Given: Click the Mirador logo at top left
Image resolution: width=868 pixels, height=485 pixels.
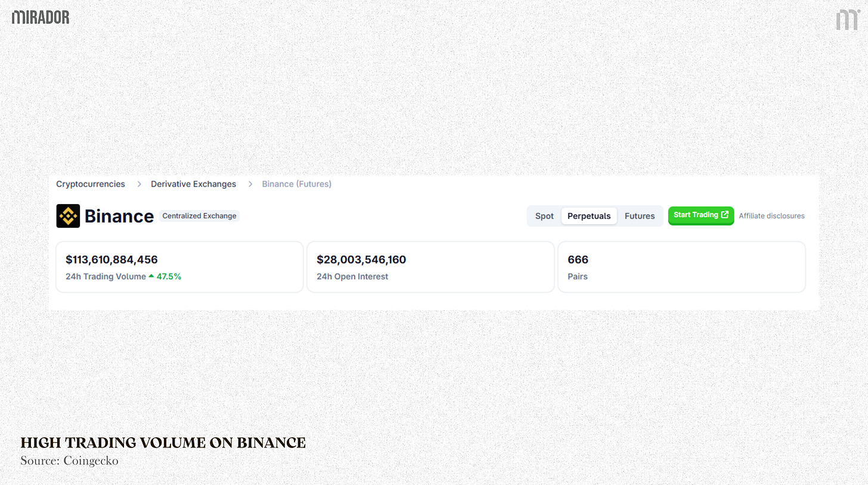Looking at the screenshot, I should [41, 17].
